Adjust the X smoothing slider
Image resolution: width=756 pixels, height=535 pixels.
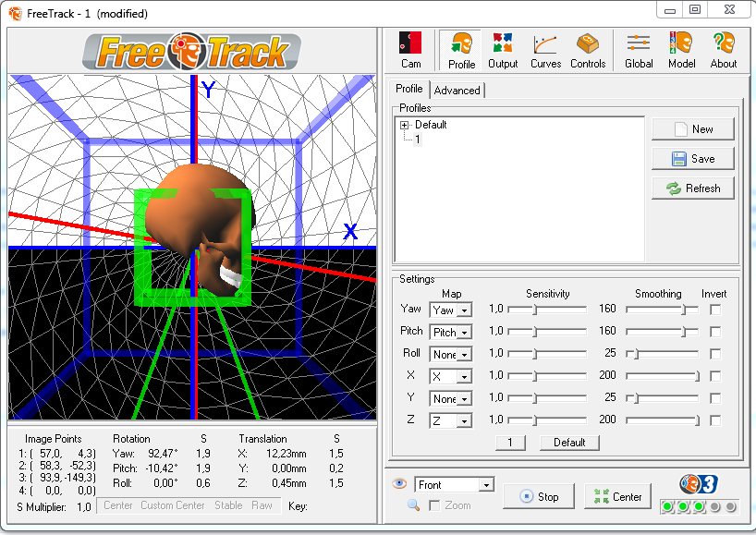663,376
